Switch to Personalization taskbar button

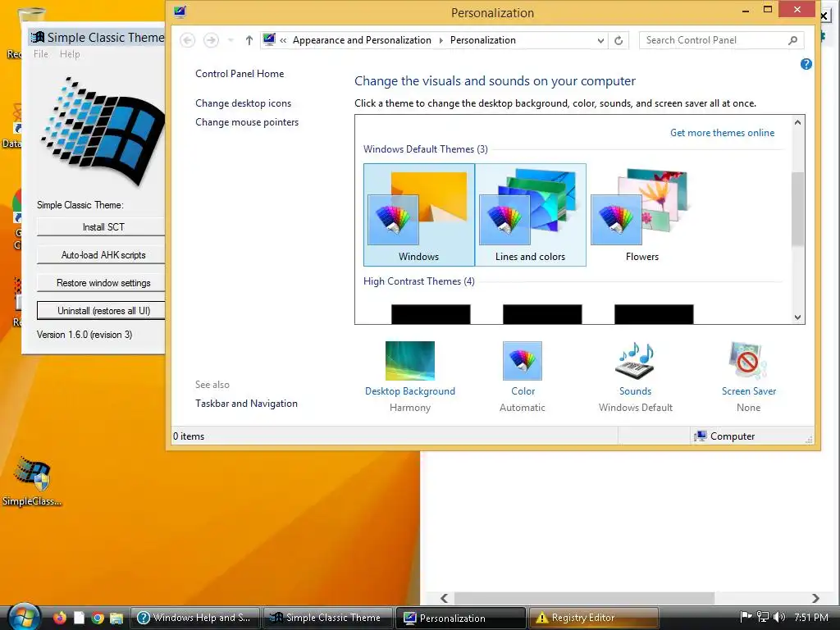point(461,618)
